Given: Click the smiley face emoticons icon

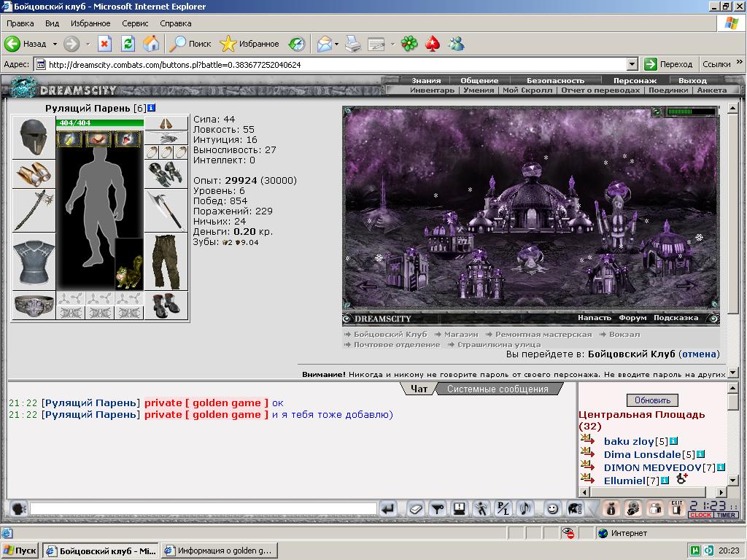Looking at the screenshot, I should 552,509.
